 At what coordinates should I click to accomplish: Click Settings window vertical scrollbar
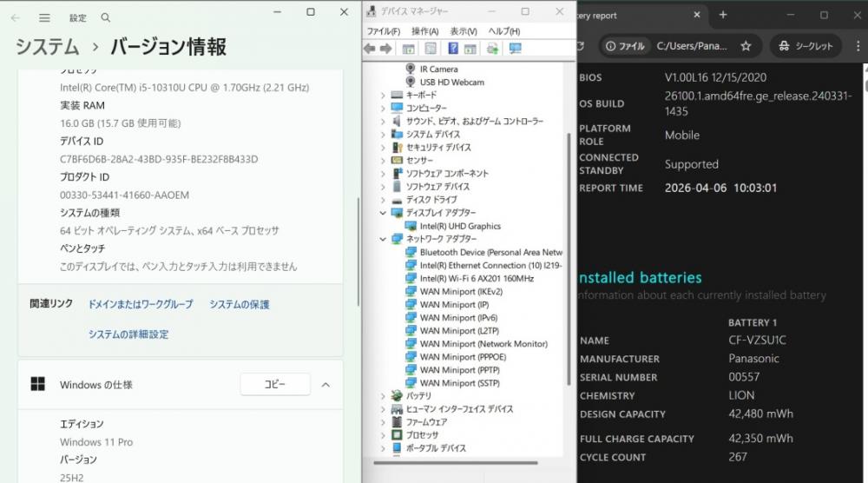coord(358,252)
